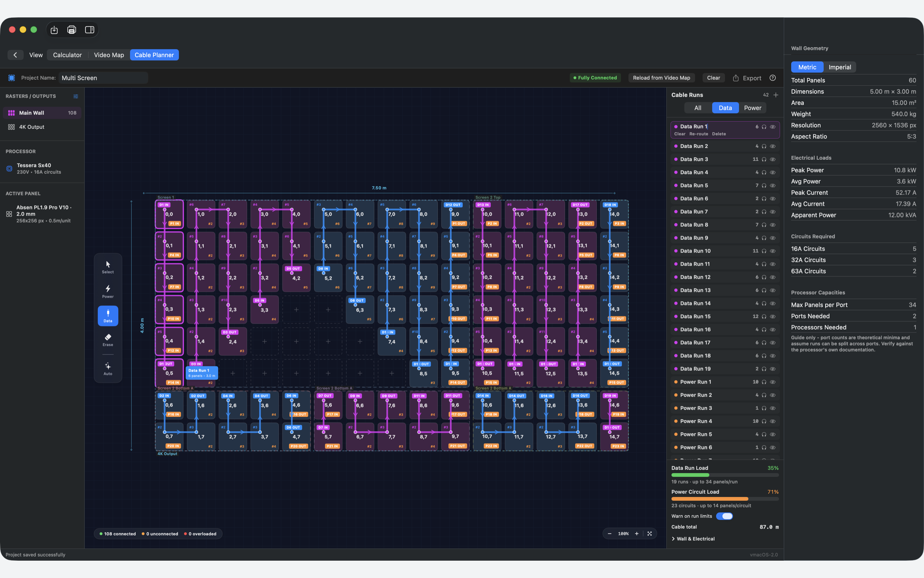The image size is (924, 578).
Task: Switch to the Video Map tab
Action: 109,55
